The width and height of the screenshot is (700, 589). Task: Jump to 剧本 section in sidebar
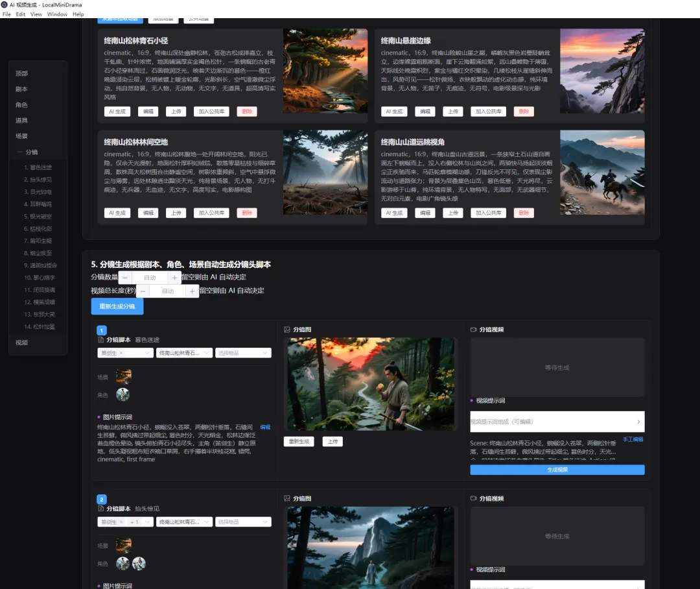click(x=21, y=89)
